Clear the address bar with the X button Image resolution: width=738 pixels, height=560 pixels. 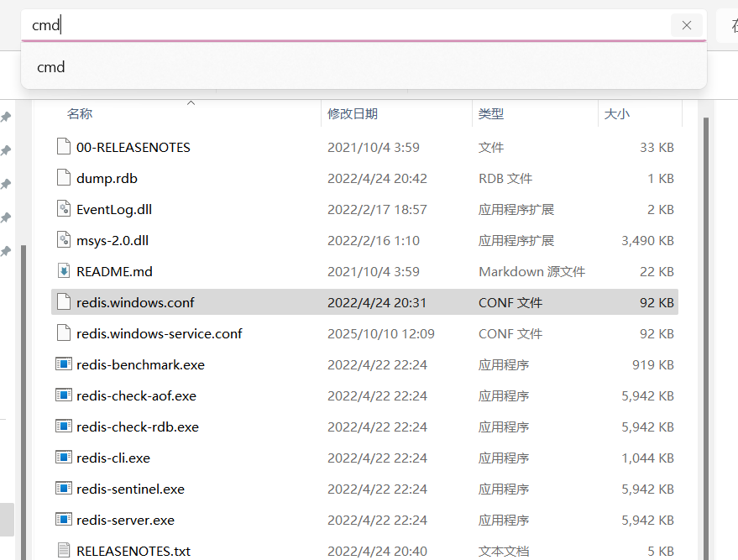(687, 25)
